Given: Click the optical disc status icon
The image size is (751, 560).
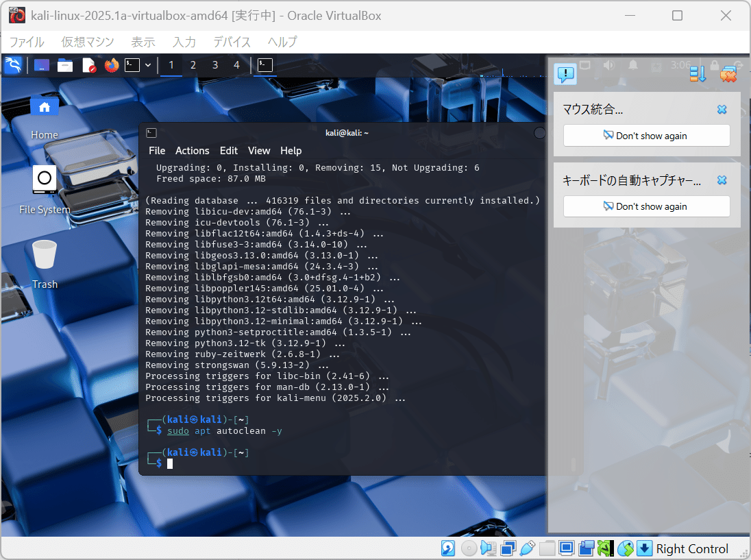Looking at the screenshot, I should tap(469, 548).
